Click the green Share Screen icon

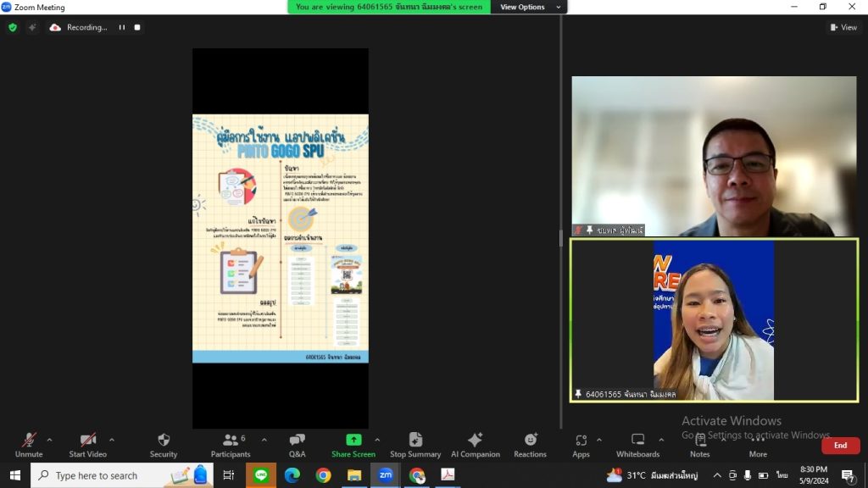tap(353, 440)
